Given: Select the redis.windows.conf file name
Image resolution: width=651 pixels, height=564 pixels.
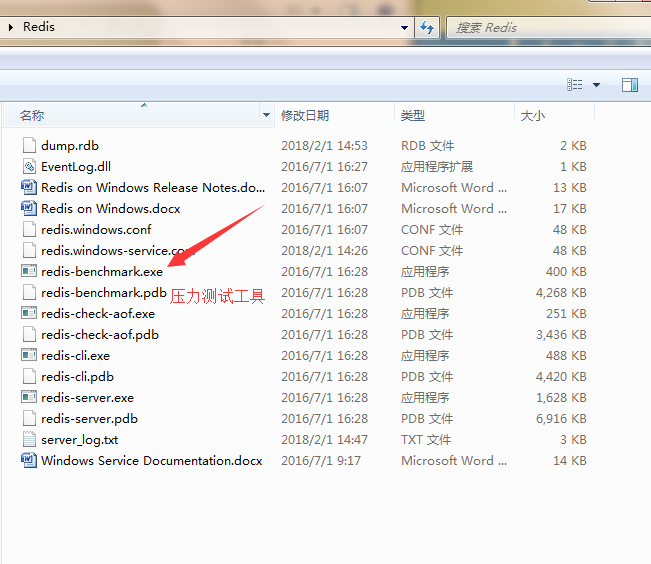Looking at the screenshot, I should (96, 230).
